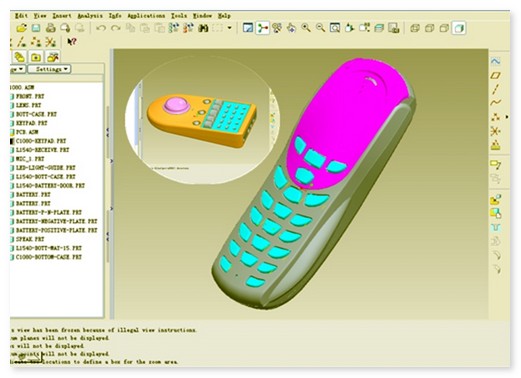Click the cyan U-shaped tool icon
Image resolution: width=521 pixels, height=378 pixels.
pos(495,227)
